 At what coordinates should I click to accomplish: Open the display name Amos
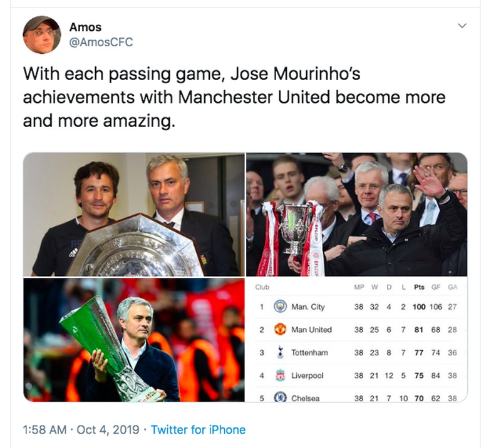coord(85,27)
